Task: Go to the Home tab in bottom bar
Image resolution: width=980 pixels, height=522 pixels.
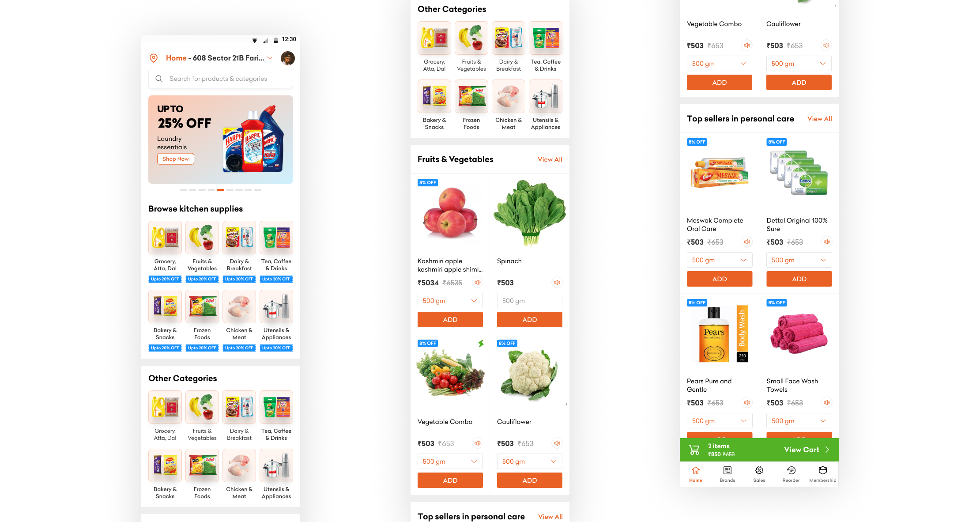Action: (696, 474)
